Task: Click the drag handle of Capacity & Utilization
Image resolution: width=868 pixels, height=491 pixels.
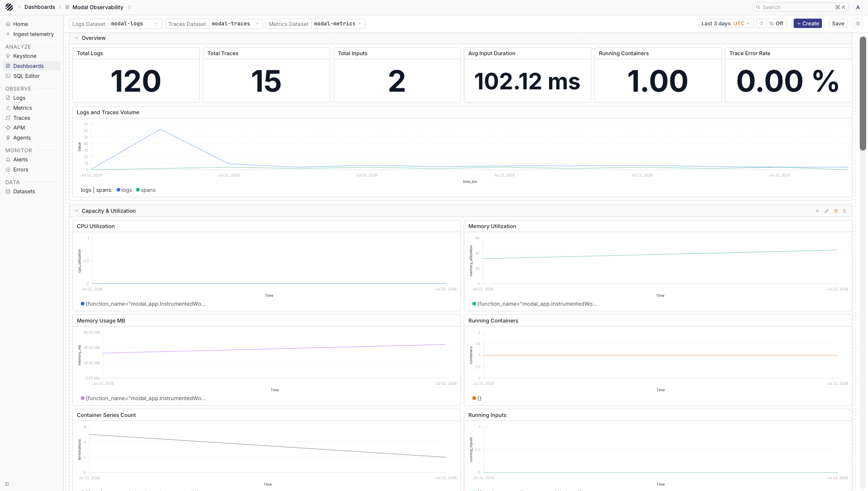Action: [x=844, y=211]
